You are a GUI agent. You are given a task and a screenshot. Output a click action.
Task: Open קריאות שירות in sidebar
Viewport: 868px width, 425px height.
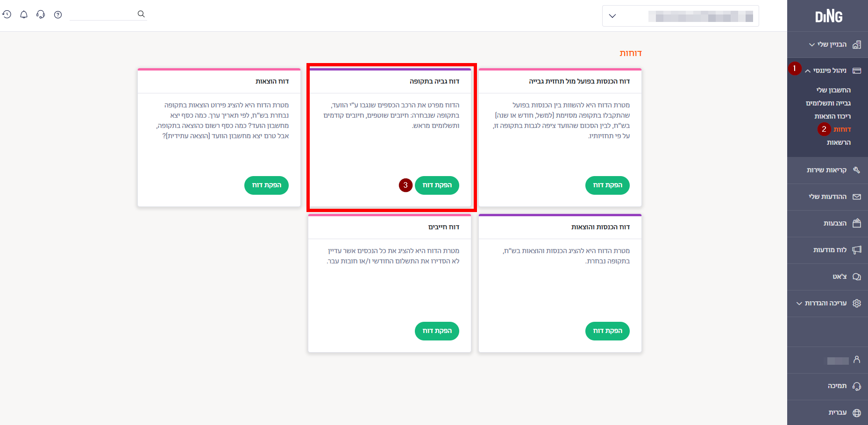pyautogui.click(x=827, y=170)
